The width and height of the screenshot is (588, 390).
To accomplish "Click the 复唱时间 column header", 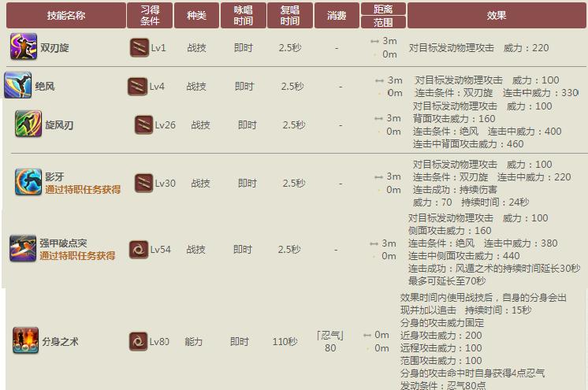I will click(x=290, y=16).
